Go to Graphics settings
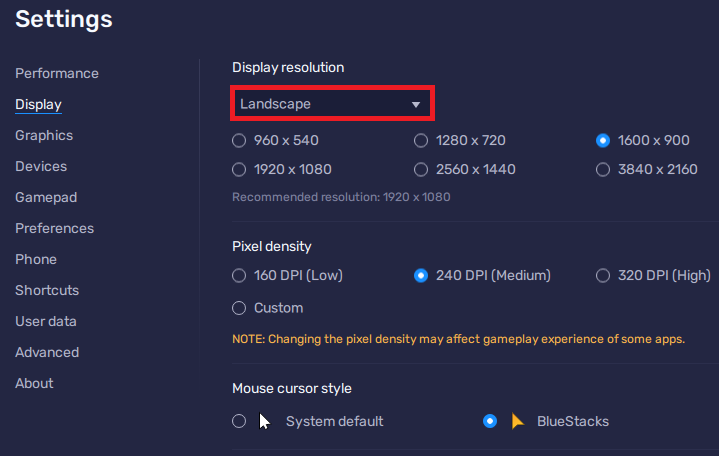Image resolution: width=719 pixels, height=456 pixels. 44,135
